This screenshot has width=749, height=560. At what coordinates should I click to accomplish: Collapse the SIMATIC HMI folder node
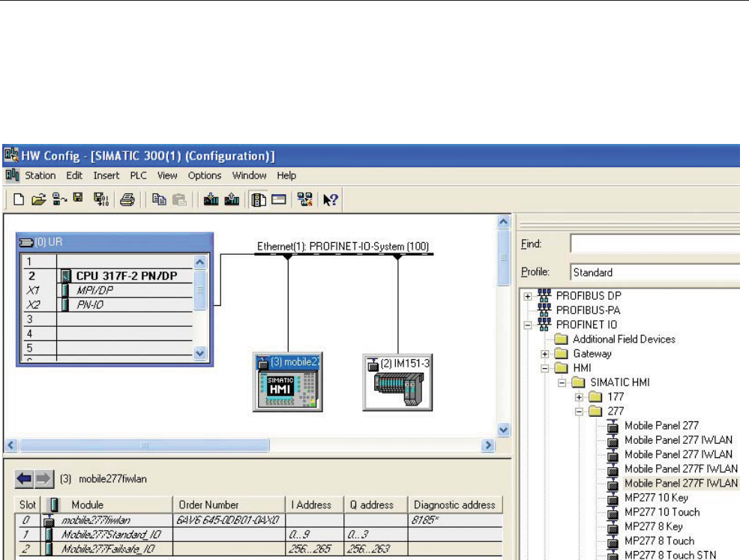tap(562, 383)
